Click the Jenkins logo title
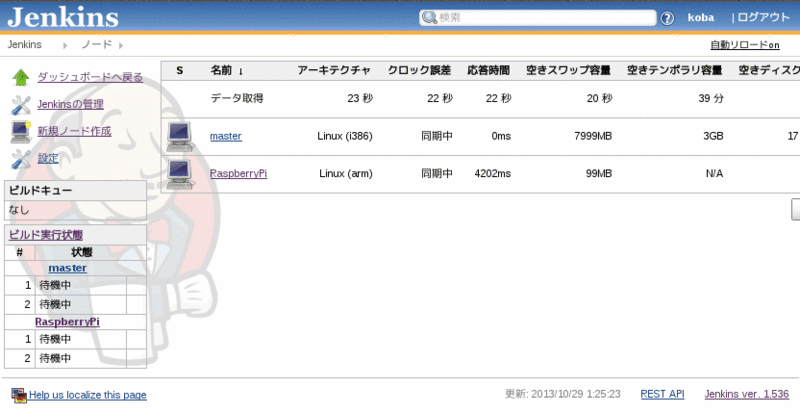This screenshot has width=800, height=413. (x=63, y=16)
